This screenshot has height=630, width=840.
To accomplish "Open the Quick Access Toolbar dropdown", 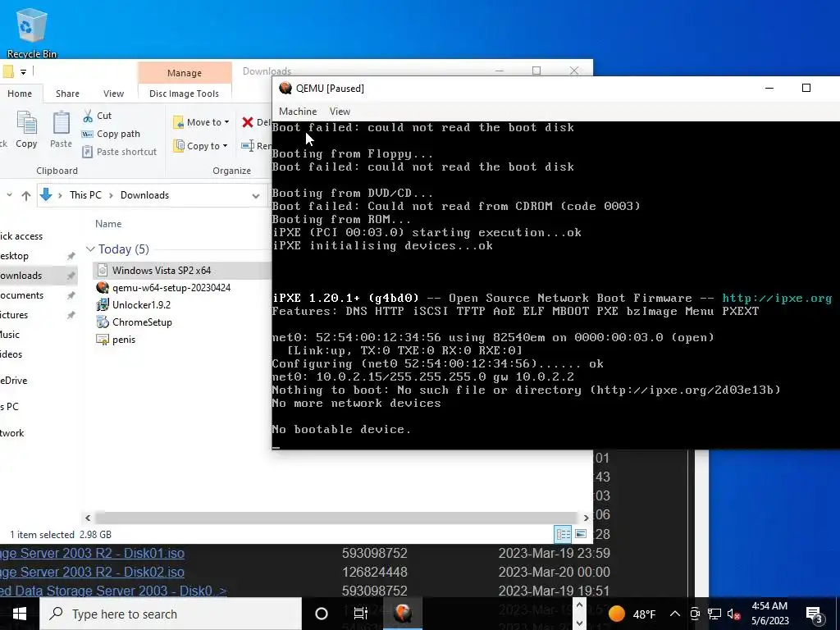I will [23, 71].
